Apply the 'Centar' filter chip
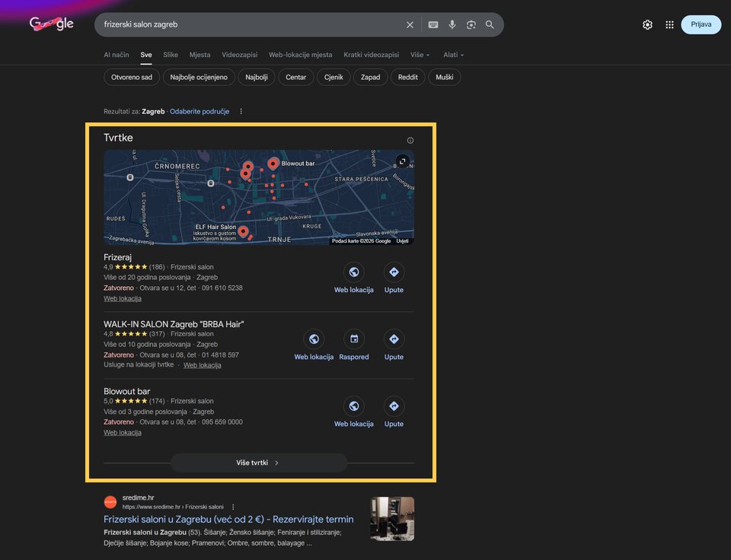Image resolution: width=731 pixels, height=560 pixels. click(x=296, y=78)
